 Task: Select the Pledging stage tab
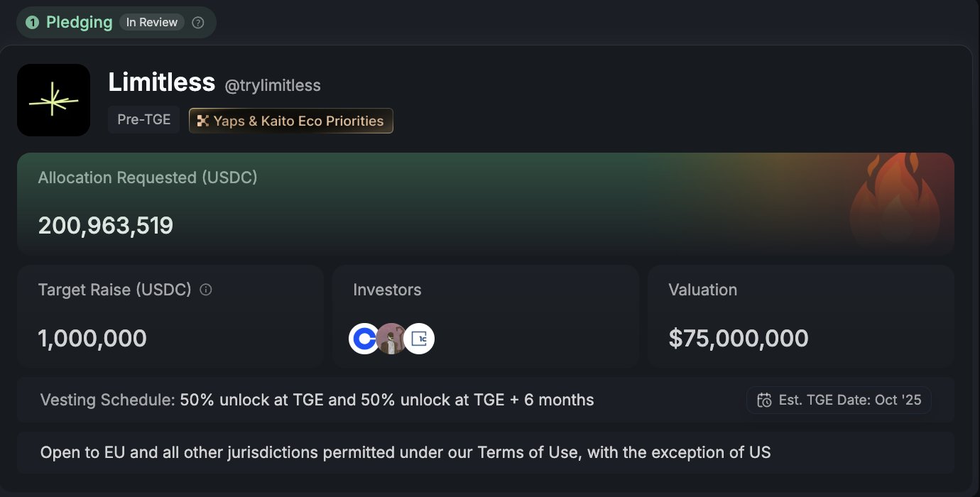coord(79,23)
